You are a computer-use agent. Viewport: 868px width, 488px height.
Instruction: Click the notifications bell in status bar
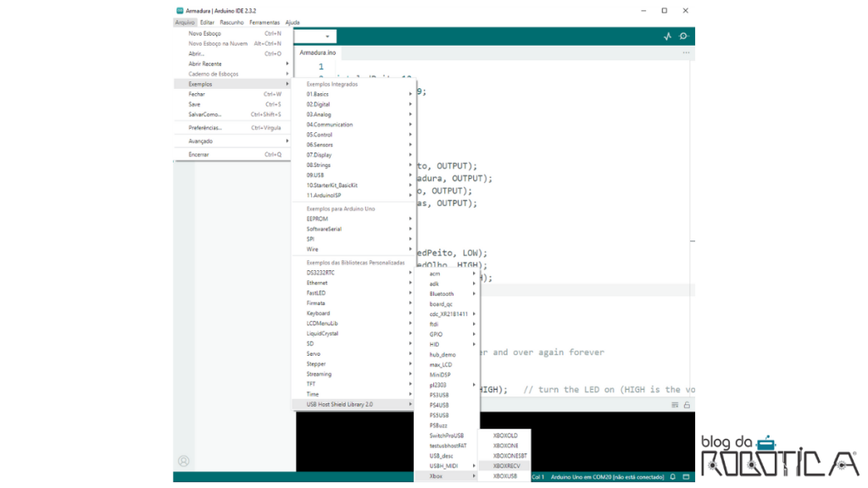672,477
